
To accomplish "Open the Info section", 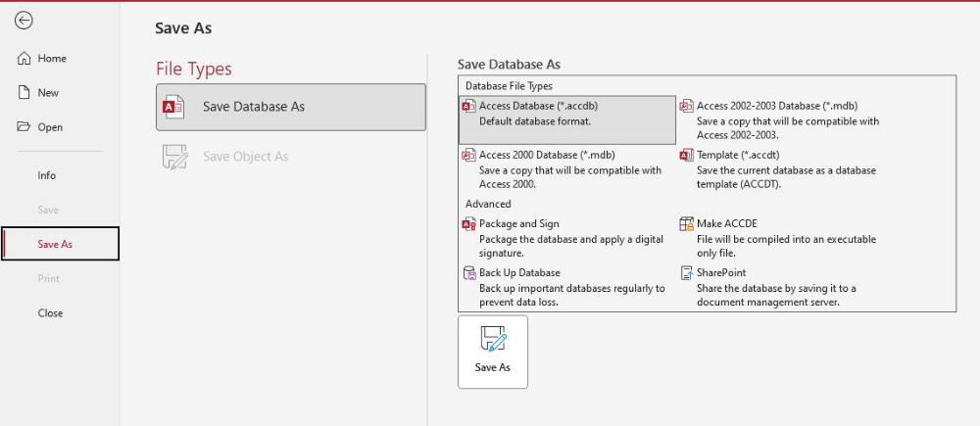I will 47,175.
